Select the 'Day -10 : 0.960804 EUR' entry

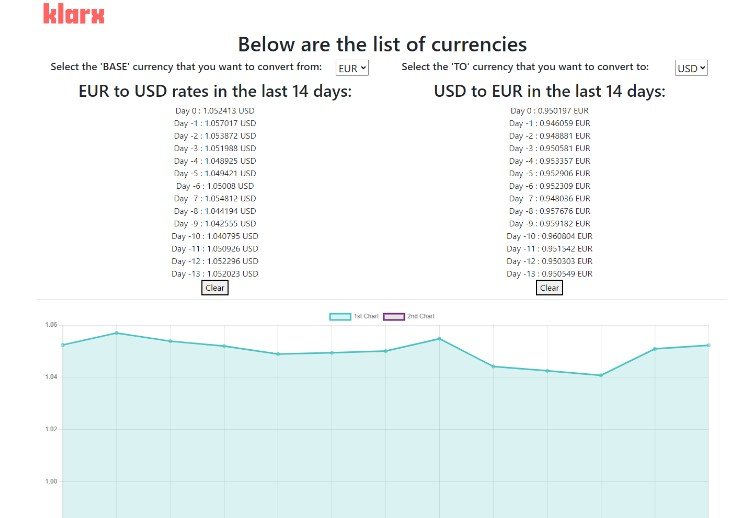[549, 236]
